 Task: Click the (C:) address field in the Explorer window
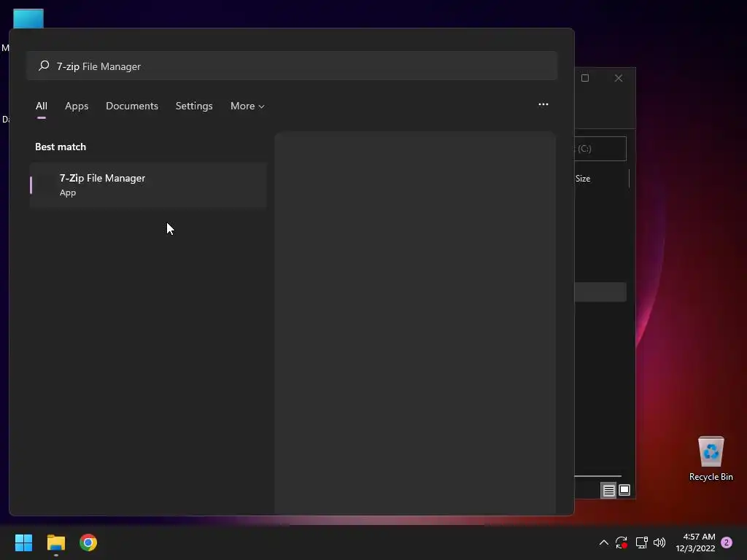(x=600, y=149)
